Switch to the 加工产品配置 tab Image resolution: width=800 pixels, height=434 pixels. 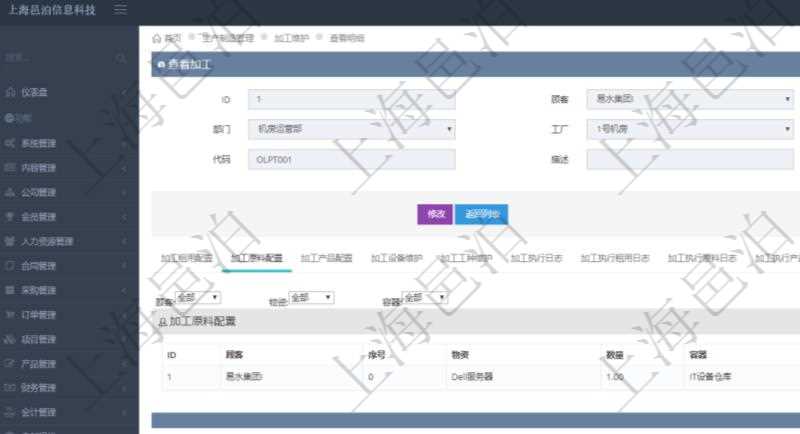[326, 258]
